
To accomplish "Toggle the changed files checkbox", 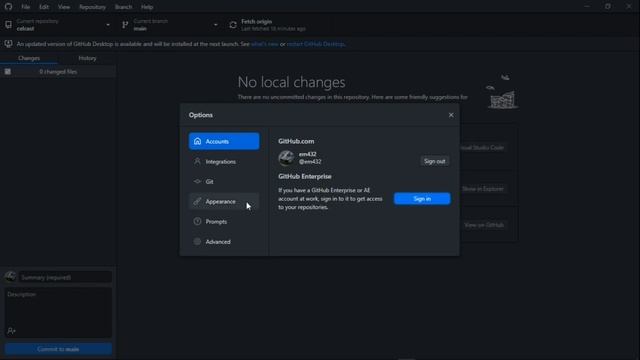I will click(x=8, y=72).
